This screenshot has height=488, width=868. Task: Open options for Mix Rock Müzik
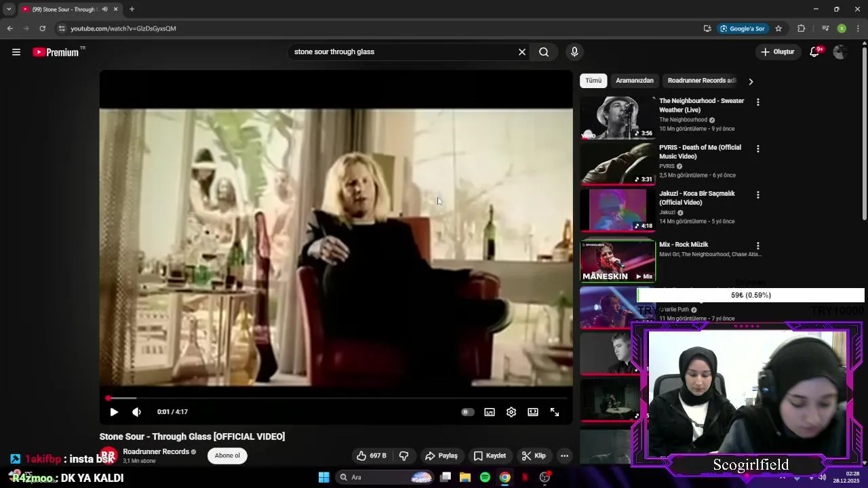(x=758, y=246)
